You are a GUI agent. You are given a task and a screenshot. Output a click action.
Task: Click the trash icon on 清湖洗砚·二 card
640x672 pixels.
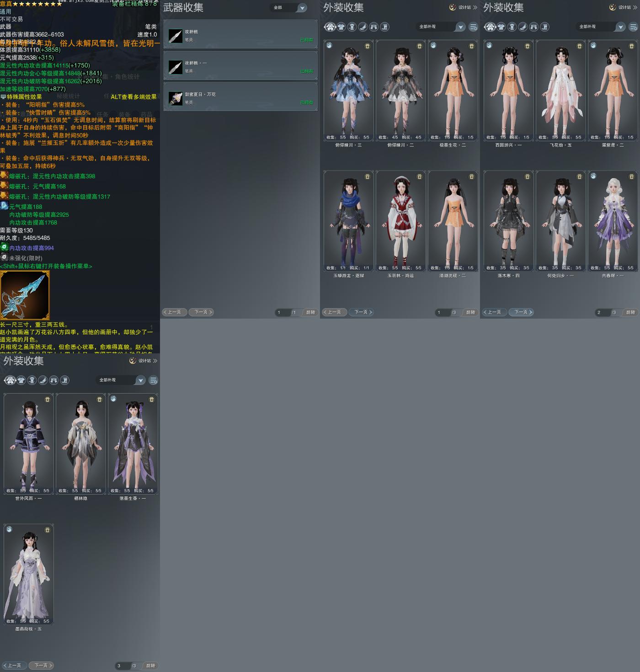click(472, 177)
